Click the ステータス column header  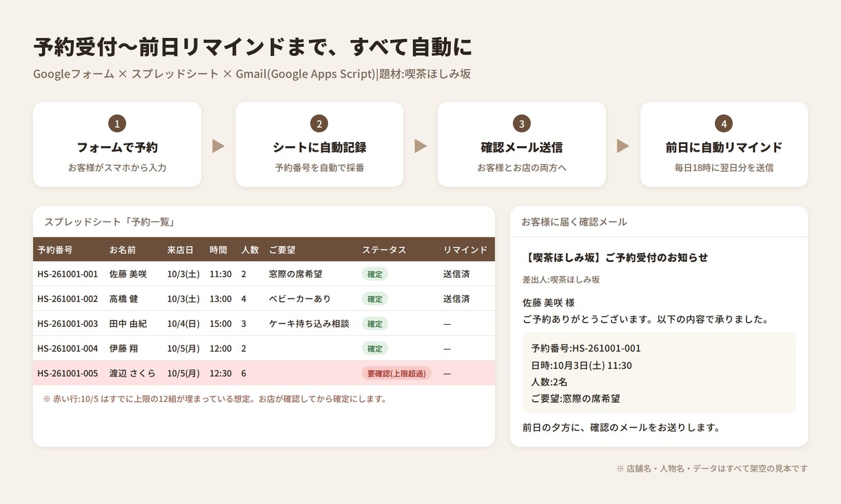[x=384, y=250]
